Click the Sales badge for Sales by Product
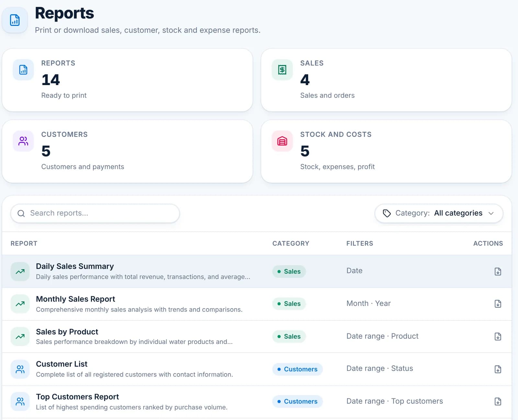Viewport: 518px width, 420px height. (x=289, y=337)
